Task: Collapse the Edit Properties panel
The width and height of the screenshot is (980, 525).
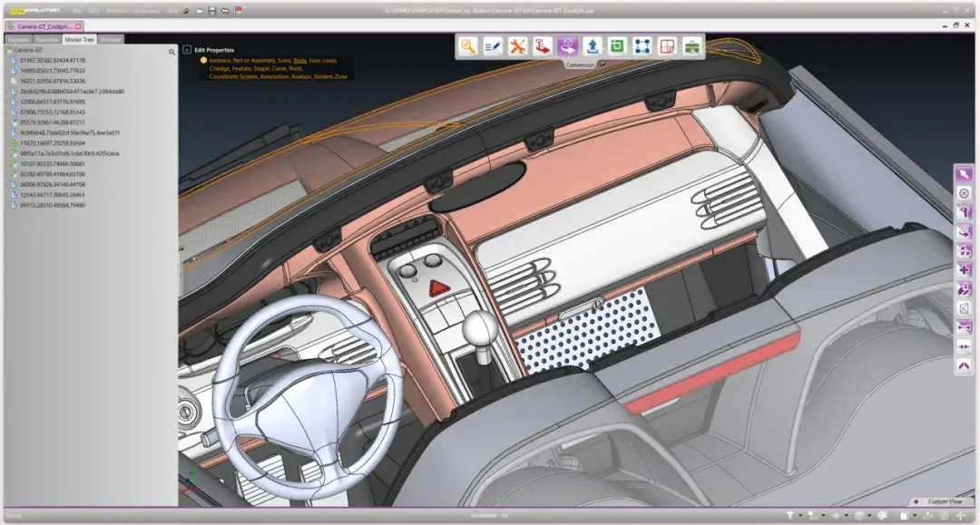Action: pos(187,50)
